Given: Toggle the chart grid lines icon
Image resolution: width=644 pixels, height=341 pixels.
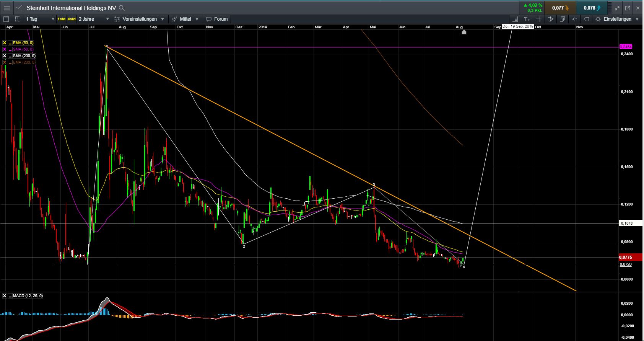Looking at the screenshot, I should [539, 19].
